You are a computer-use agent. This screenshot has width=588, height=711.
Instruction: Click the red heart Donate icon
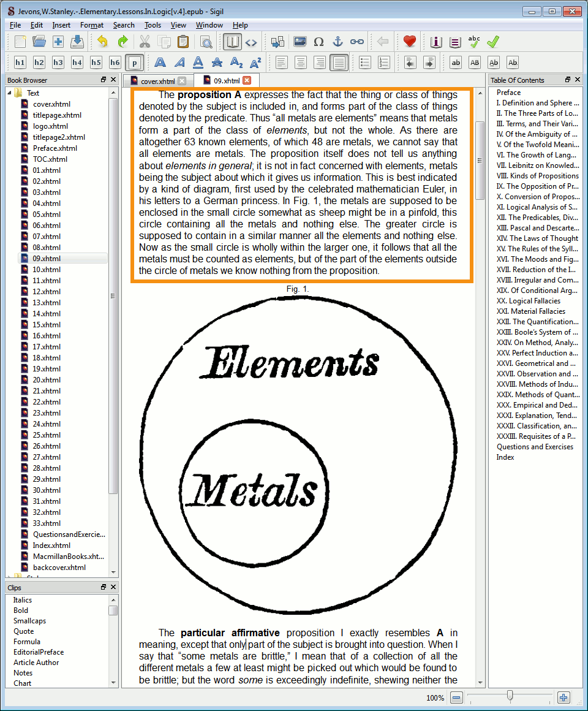tap(410, 42)
